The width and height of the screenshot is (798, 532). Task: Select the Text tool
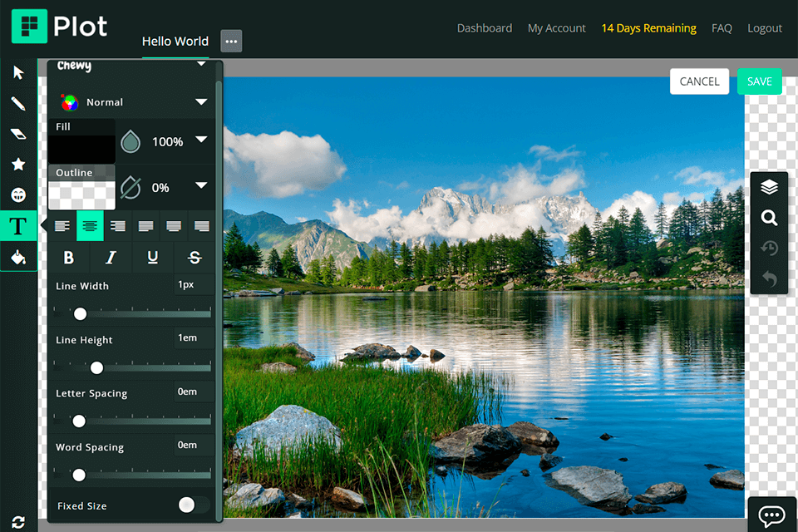click(18, 224)
